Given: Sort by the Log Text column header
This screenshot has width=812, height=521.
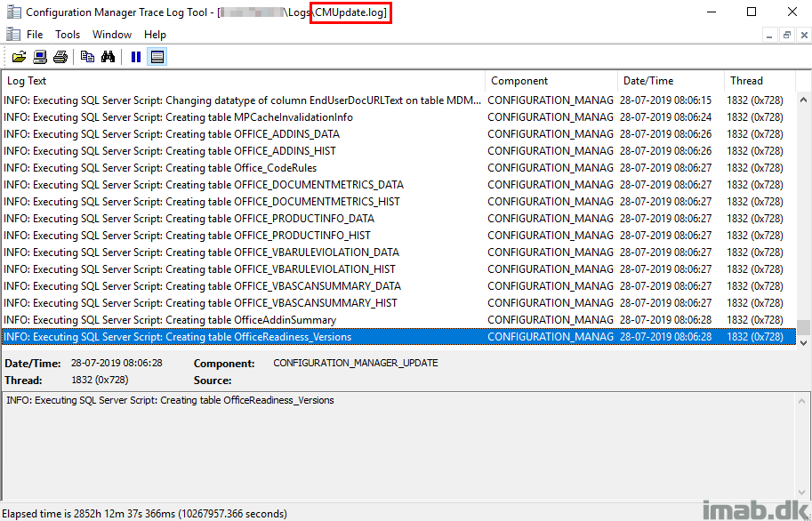Looking at the screenshot, I should point(243,81).
